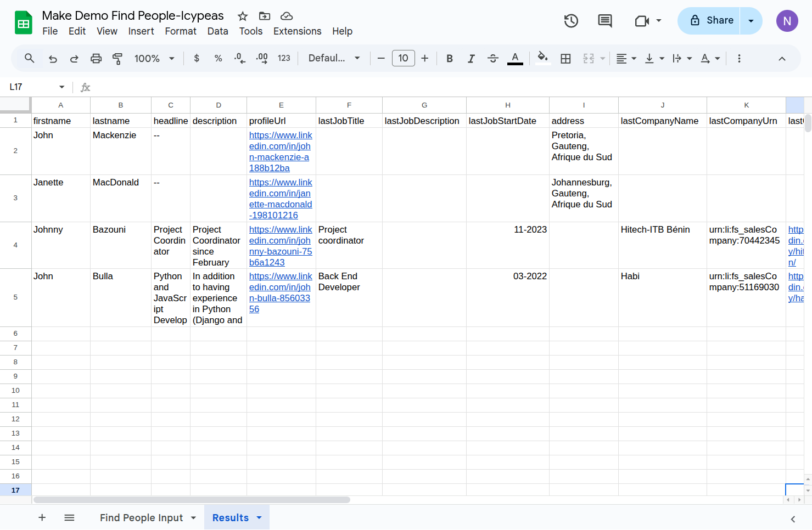Viewport: 812px width, 530px height.
Task: Open the borders tool
Action: 565,58
